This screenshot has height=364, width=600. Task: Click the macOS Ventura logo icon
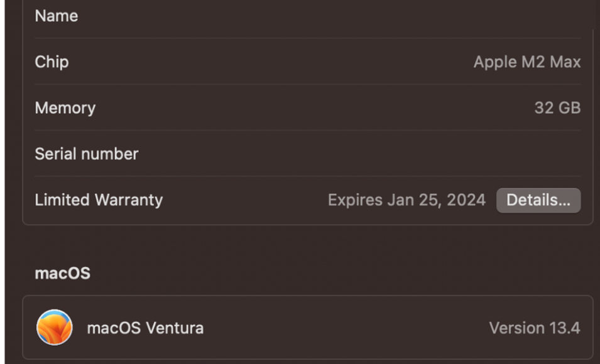[x=54, y=328]
